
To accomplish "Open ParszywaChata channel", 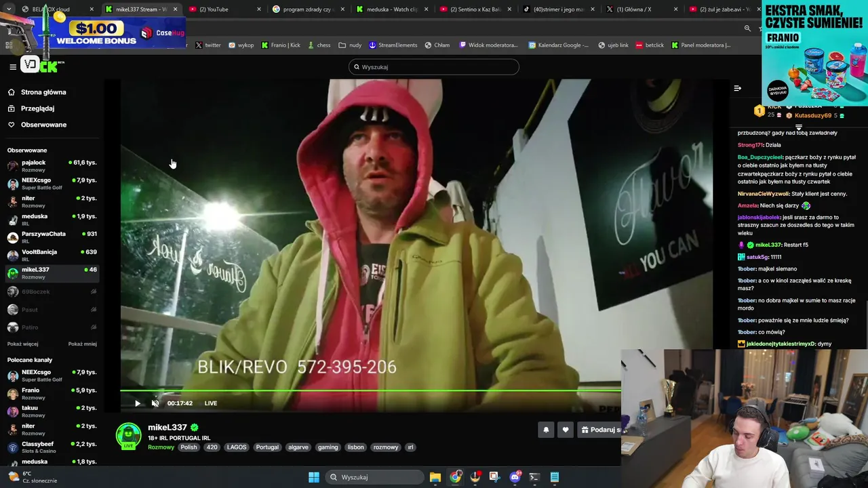I will point(52,237).
